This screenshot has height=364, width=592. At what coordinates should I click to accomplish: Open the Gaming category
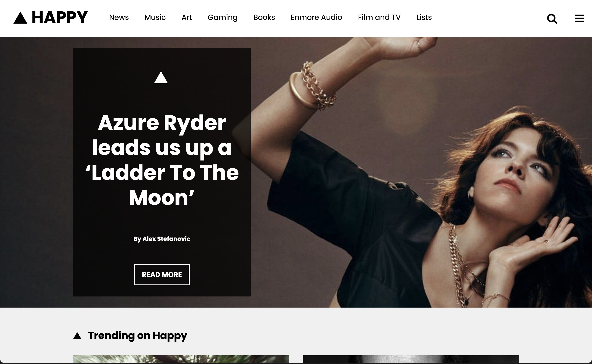[x=222, y=17]
